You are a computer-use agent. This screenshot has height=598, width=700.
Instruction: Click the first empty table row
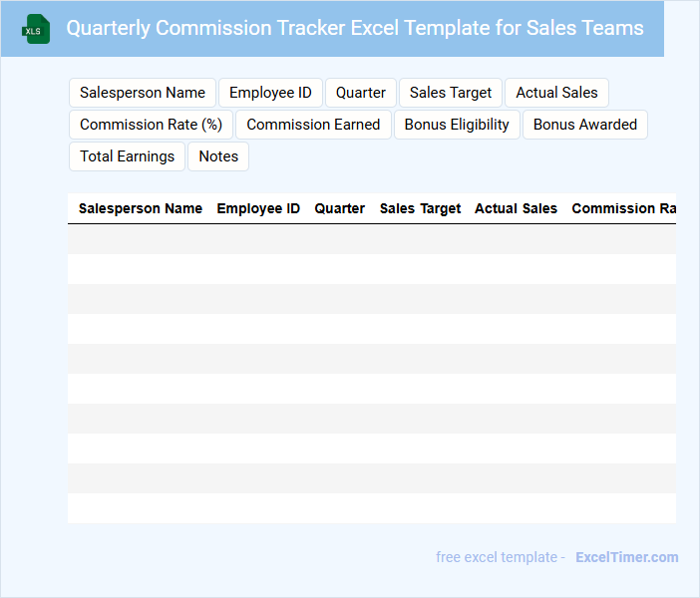(x=371, y=239)
